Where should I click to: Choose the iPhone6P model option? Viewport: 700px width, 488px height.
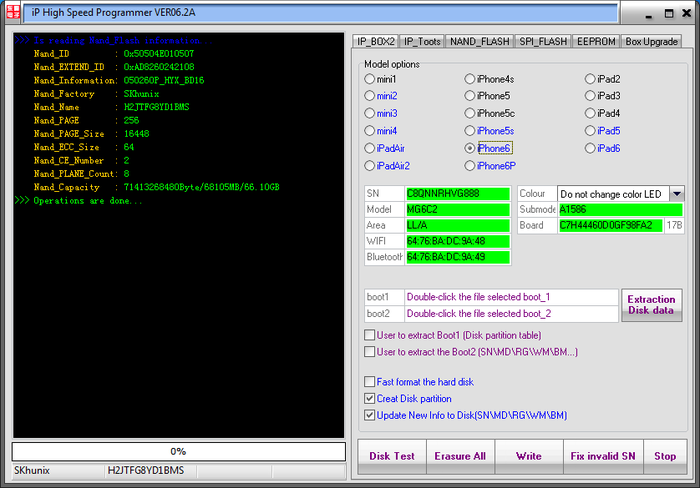[x=470, y=166]
